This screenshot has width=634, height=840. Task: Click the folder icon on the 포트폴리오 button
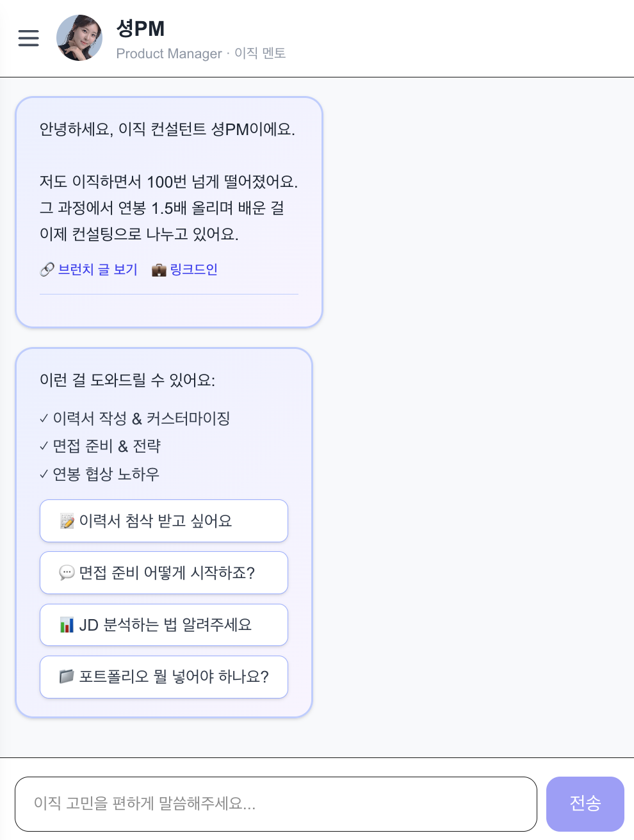[x=67, y=677]
